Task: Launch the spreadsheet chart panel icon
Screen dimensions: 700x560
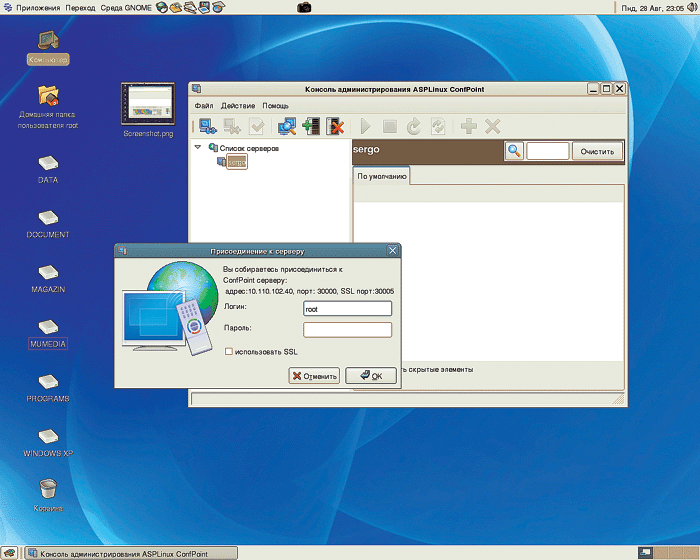Action: coord(218,8)
